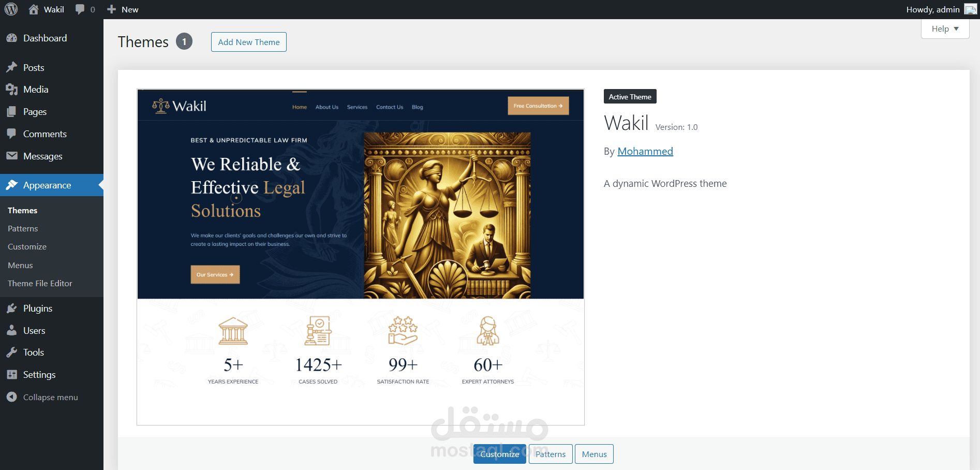Select Customize in Appearance submenu
The image size is (980, 470).
point(27,247)
